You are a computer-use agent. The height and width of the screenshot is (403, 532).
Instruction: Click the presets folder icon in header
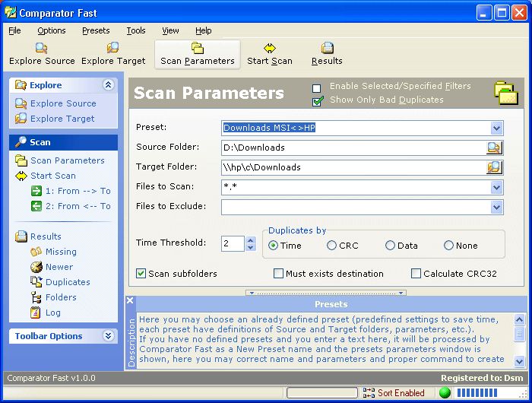[505, 94]
